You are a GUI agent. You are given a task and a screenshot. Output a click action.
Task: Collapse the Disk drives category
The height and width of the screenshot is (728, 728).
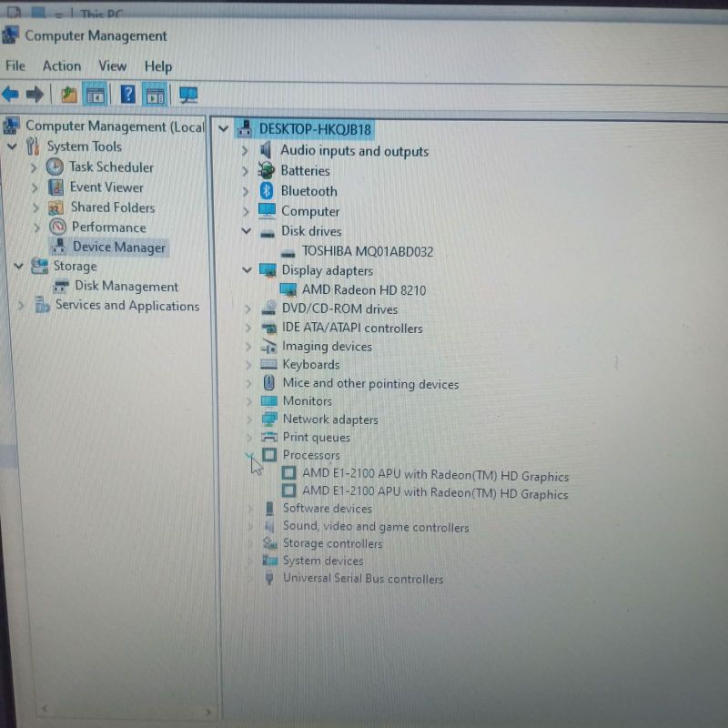tap(247, 231)
